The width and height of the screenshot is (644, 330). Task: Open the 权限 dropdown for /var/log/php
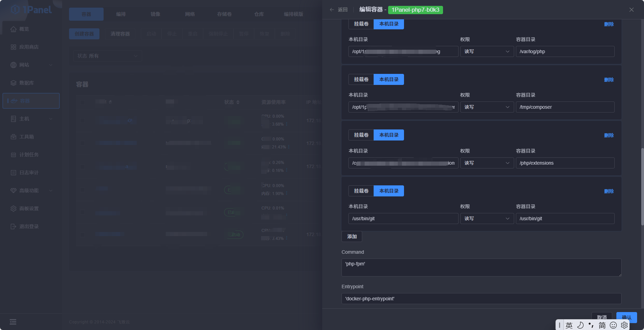point(487,51)
